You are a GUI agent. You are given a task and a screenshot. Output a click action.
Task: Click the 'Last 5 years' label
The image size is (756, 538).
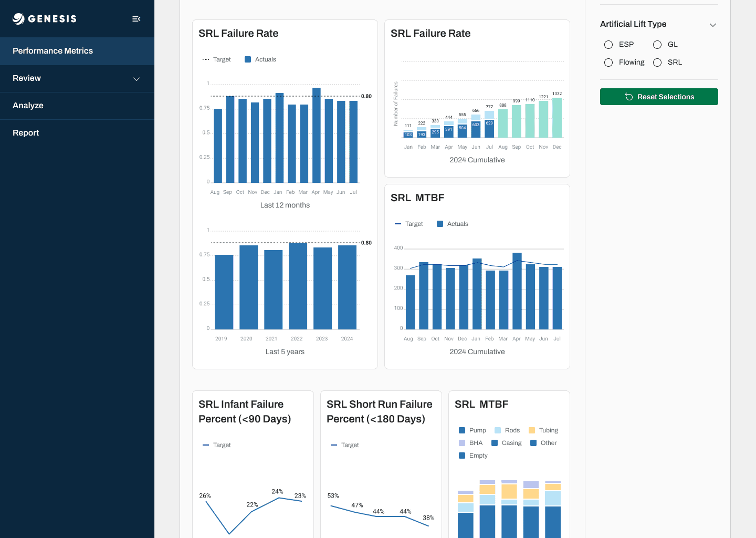click(285, 352)
